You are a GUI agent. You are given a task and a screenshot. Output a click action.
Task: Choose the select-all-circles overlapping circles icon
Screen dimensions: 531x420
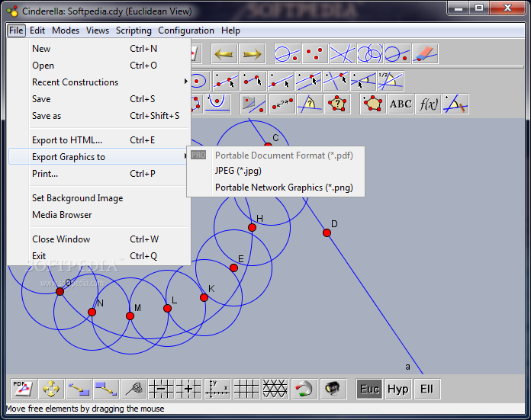click(370, 54)
